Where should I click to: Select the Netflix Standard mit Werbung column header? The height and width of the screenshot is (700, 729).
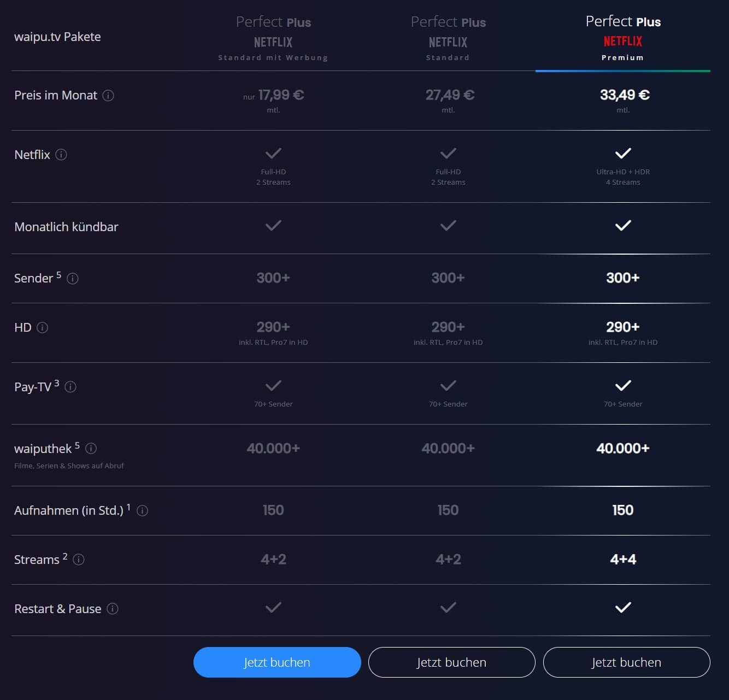point(273,38)
